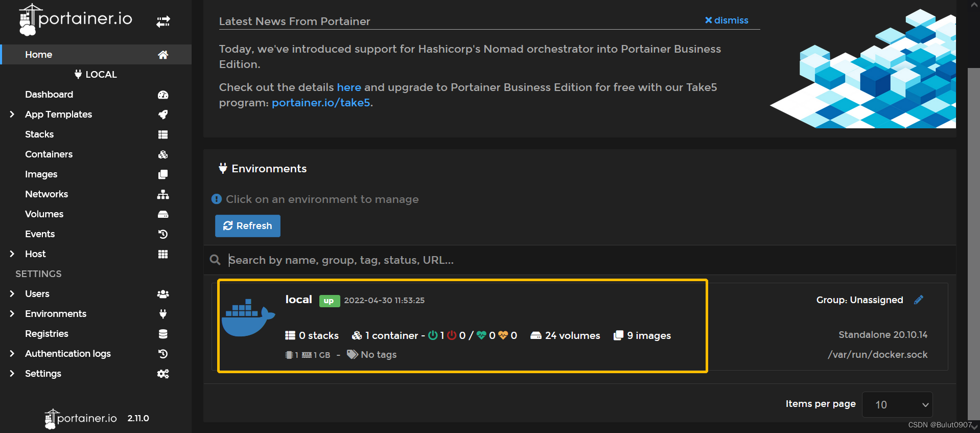This screenshot has width=980, height=433.
Task: Expand the Users menu chevron
Action: tap(12, 293)
